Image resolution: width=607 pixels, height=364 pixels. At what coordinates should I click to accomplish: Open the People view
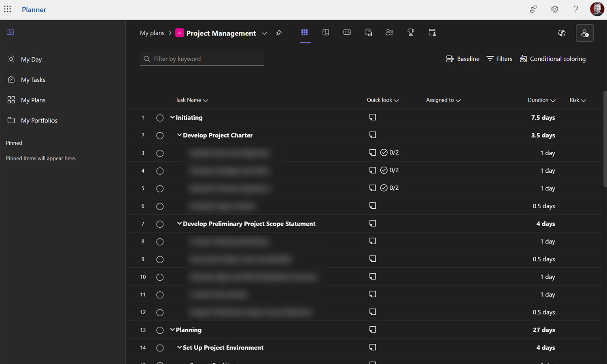[389, 32]
